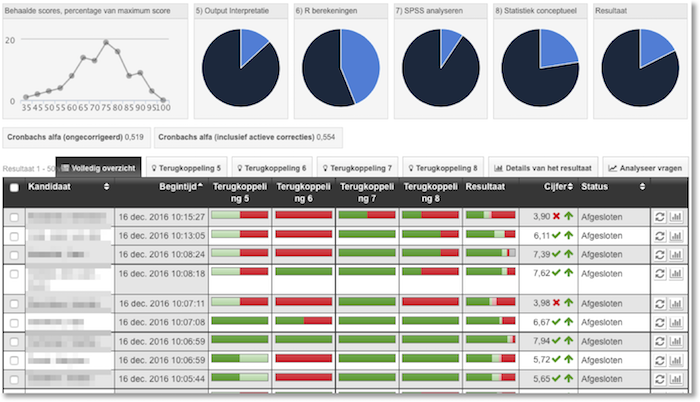Select checkbox for the 10:08:24 row
Image resolution: width=700 pixels, height=402 pixels.
[13, 254]
